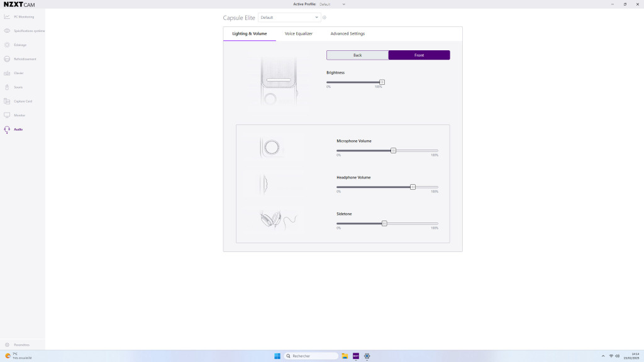Viewport: 644px width, 362px height.
Task: Click the Clavier label
Action: (19, 73)
